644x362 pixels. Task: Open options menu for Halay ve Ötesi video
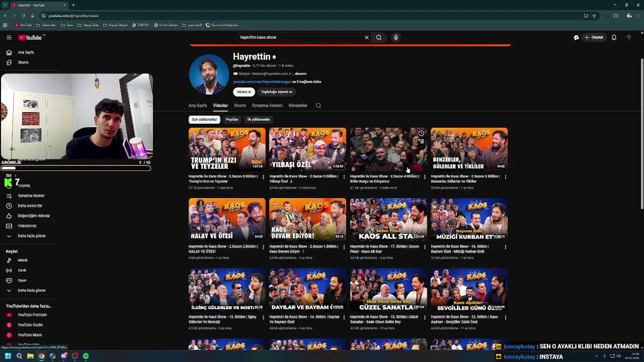tap(263, 247)
